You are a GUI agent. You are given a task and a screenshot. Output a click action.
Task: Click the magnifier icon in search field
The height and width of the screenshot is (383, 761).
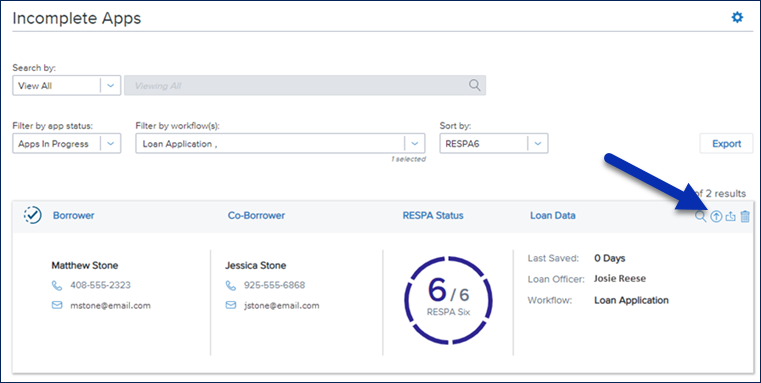click(474, 85)
